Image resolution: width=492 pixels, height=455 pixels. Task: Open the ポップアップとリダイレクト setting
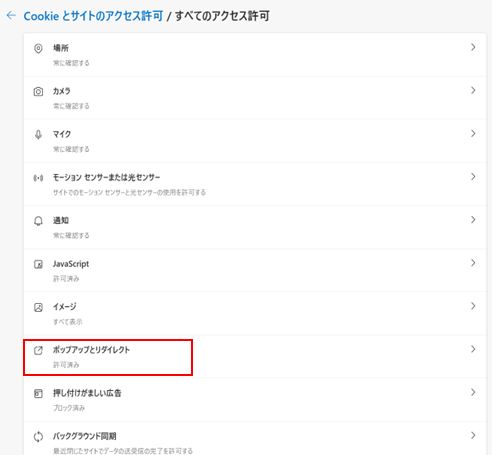[255, 357]
